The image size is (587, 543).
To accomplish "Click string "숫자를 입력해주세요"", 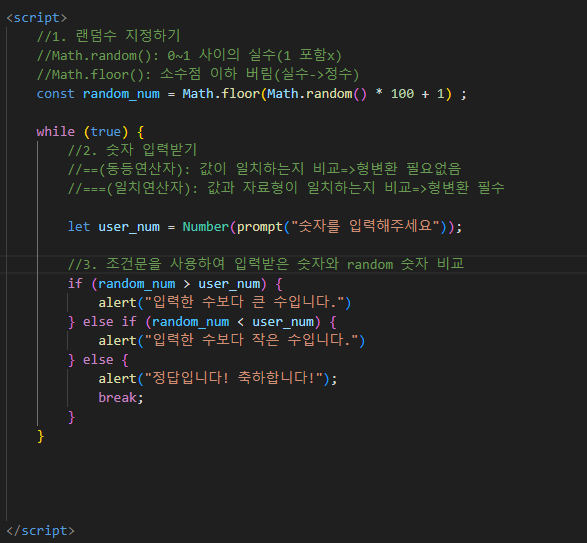I will click(365, 226).
